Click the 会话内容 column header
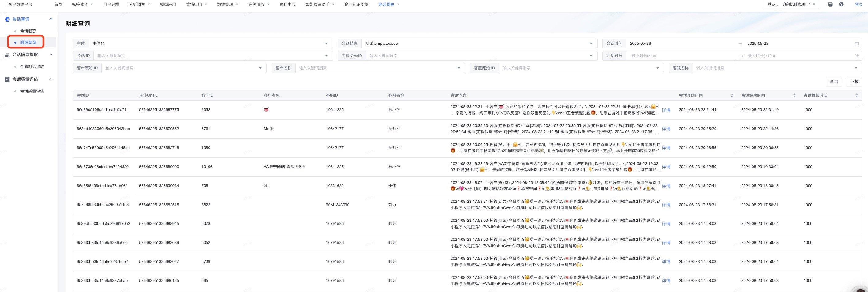This screenshot has width=868, height=292. pos(458,95)
